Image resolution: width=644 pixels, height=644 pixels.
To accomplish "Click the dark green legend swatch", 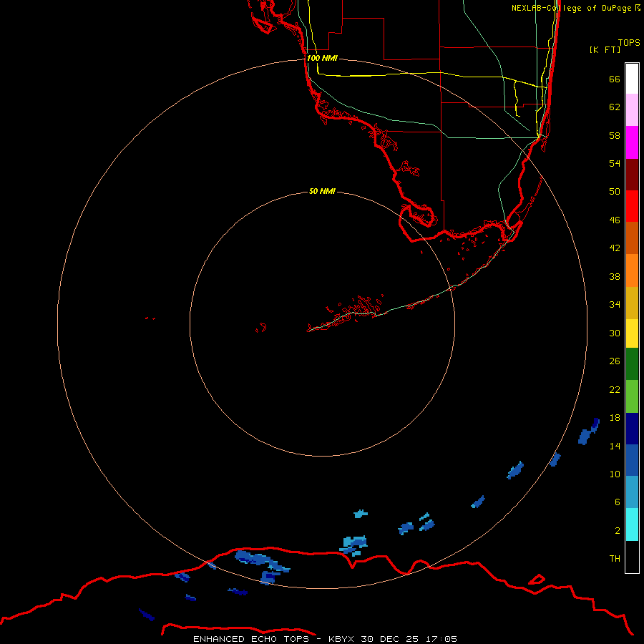I will pyautogui.click(x=632, y=364).
